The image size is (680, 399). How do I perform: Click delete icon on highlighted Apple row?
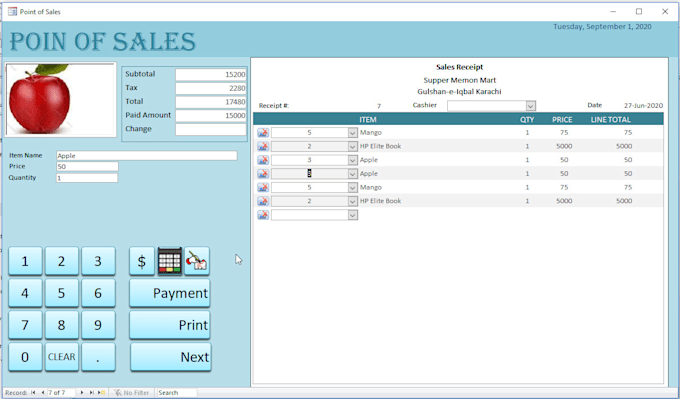point(263,174)
